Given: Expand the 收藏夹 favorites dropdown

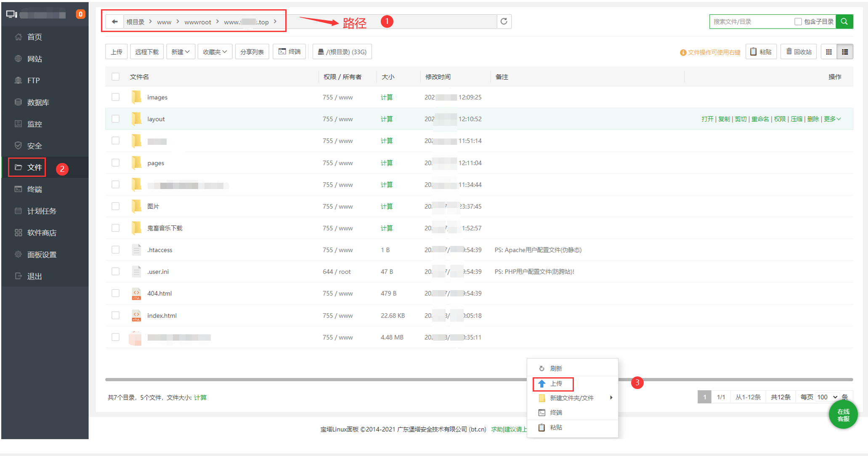Looking at the screenshot, I should click(x=215, y=52).
